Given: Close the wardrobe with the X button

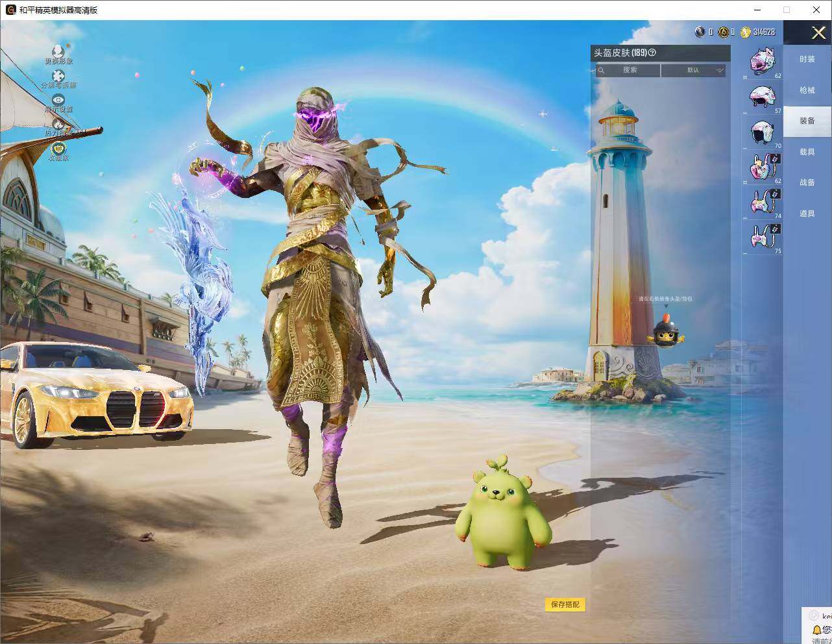Looking at the screenshot, I should [818, 33].
